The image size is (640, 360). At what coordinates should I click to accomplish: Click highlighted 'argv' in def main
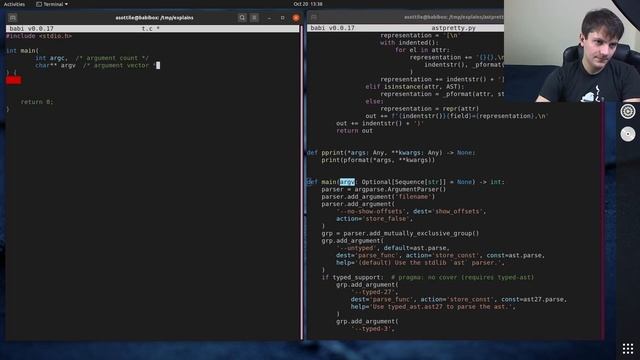[x=347, y=182]
